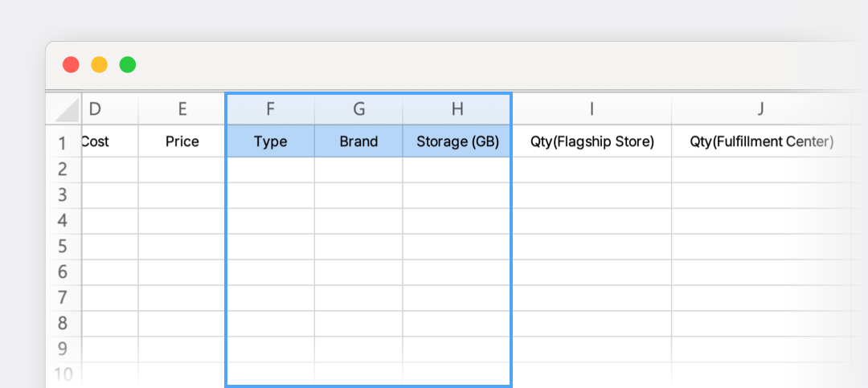This screenshot has height=388, width=868.
Task: Click the Brand header cell
Action: click(358, 141)
